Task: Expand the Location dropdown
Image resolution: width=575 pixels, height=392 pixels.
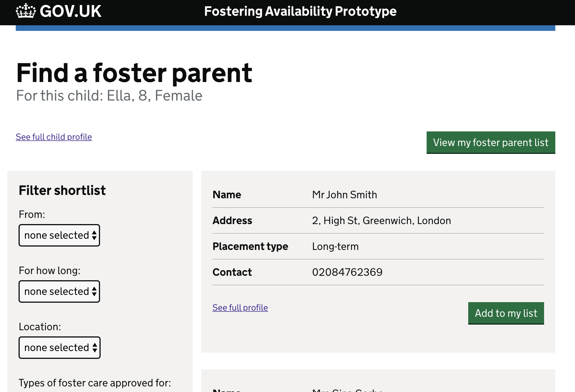Action: [60, 348]
